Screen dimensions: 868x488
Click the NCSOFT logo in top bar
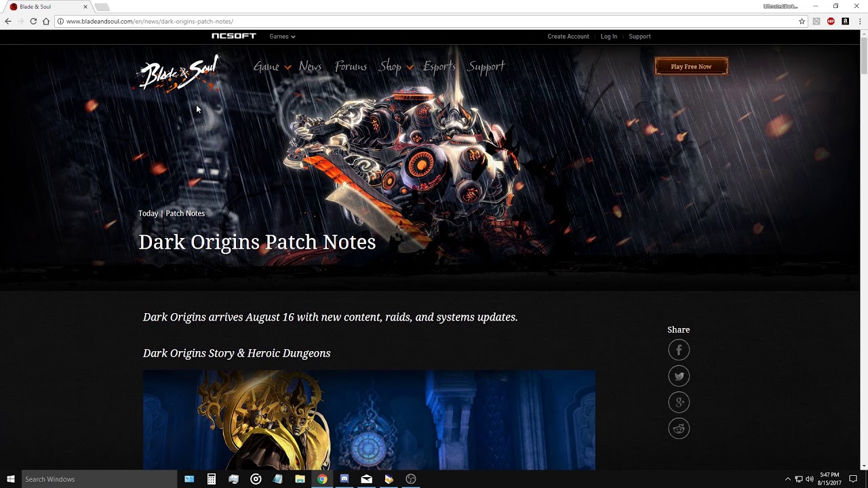pos(234,36)
